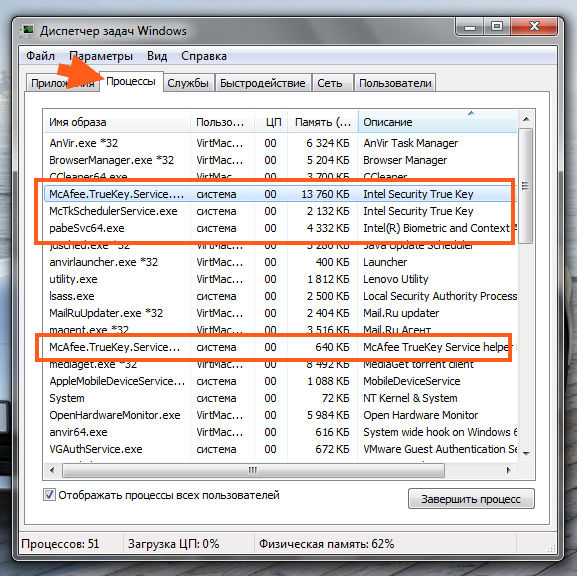Select the utility.exe process

pyautogui.click(x=280, y=279)
